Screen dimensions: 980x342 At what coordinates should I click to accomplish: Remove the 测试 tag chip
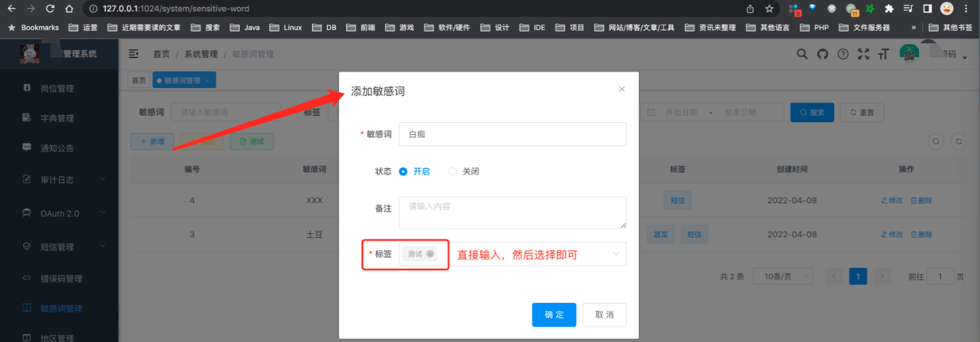(430, 254)
